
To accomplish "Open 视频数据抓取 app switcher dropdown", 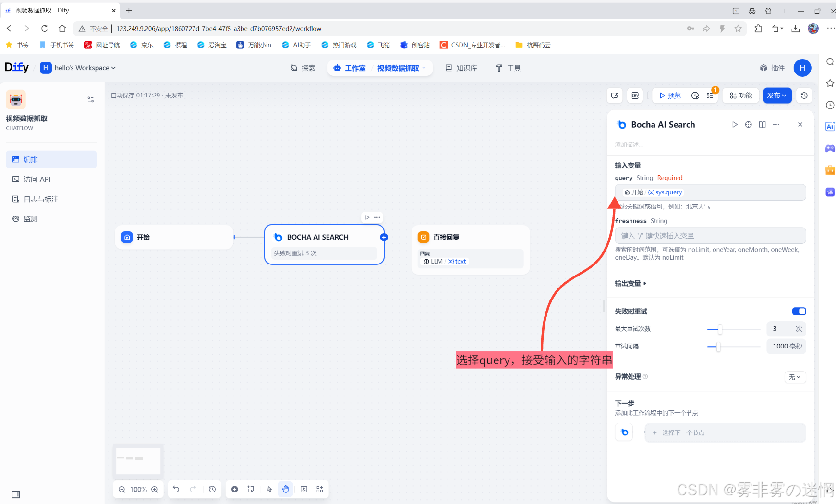I will tap(402, 68).
